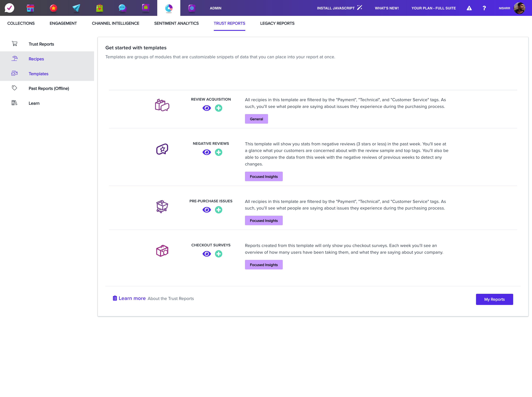Open Past Reports (Offline) in the sidebar
The height and width of the screenshot is (397, 532).
[x=47, y=88]
